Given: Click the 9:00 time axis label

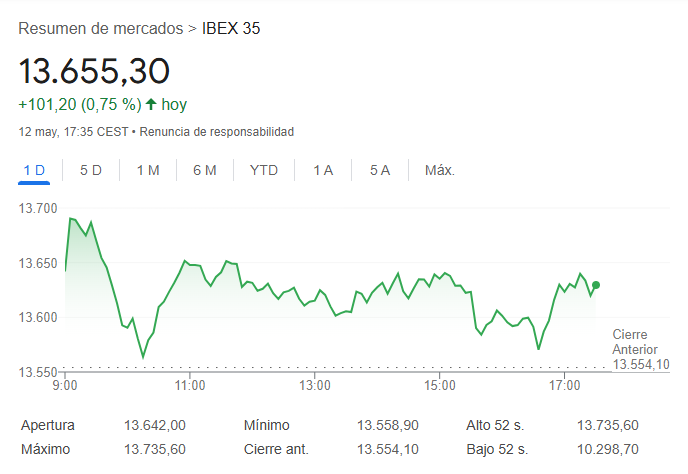Looking at the screenshot, I should click(x=65, y=385).
